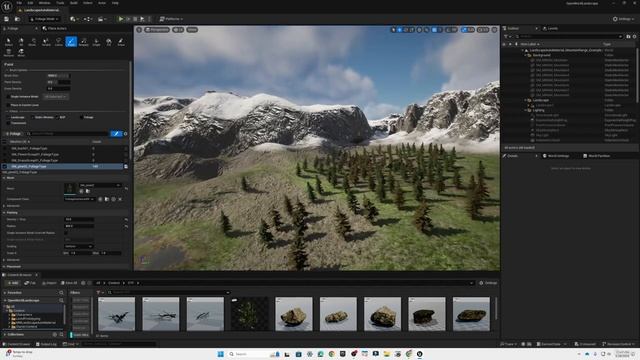Activate the Reapply foliage tool
The width and height of the screenshot is (640, 360).
pyautogui.click(x=84, y=42)
